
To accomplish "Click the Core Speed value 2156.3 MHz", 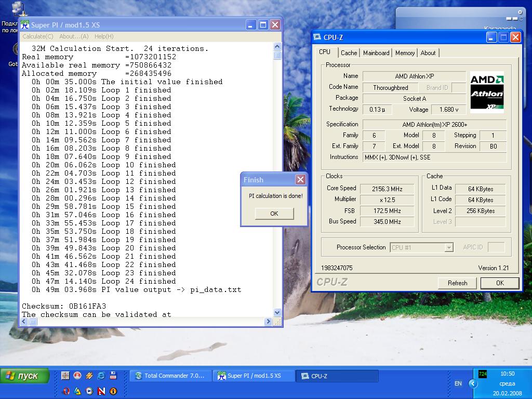I will point(387,189).
